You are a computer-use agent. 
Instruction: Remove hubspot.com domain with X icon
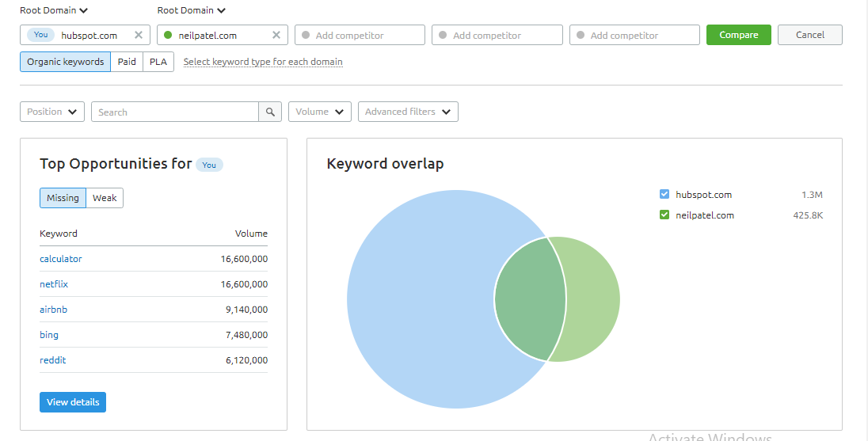[139, 35]
